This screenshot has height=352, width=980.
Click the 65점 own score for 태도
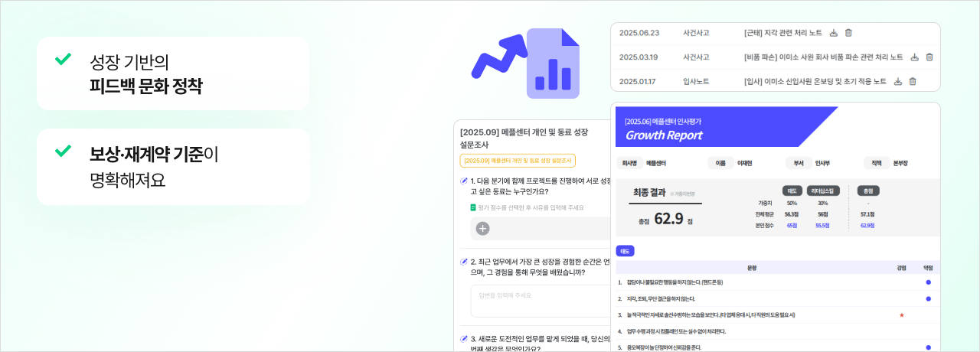point(792,226)
